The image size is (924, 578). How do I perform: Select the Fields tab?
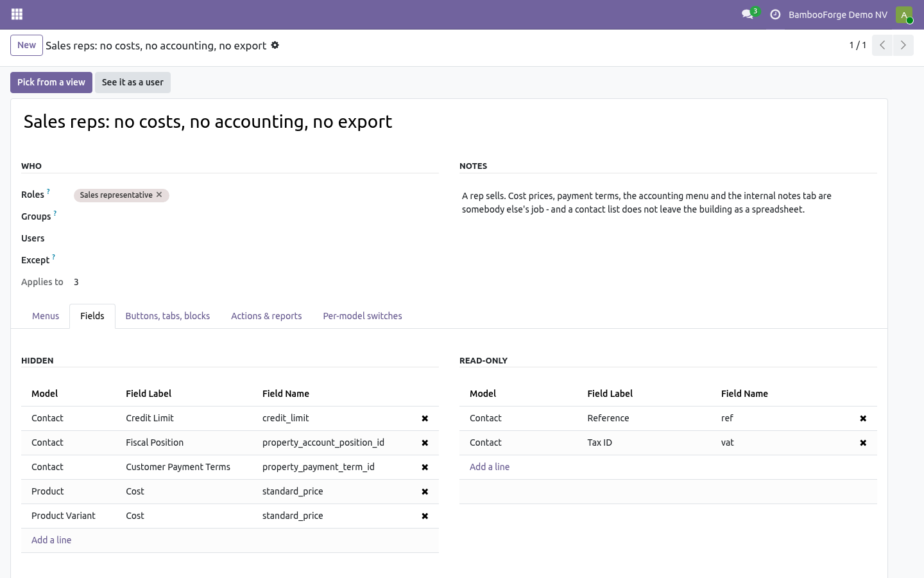tap(92, 316)
